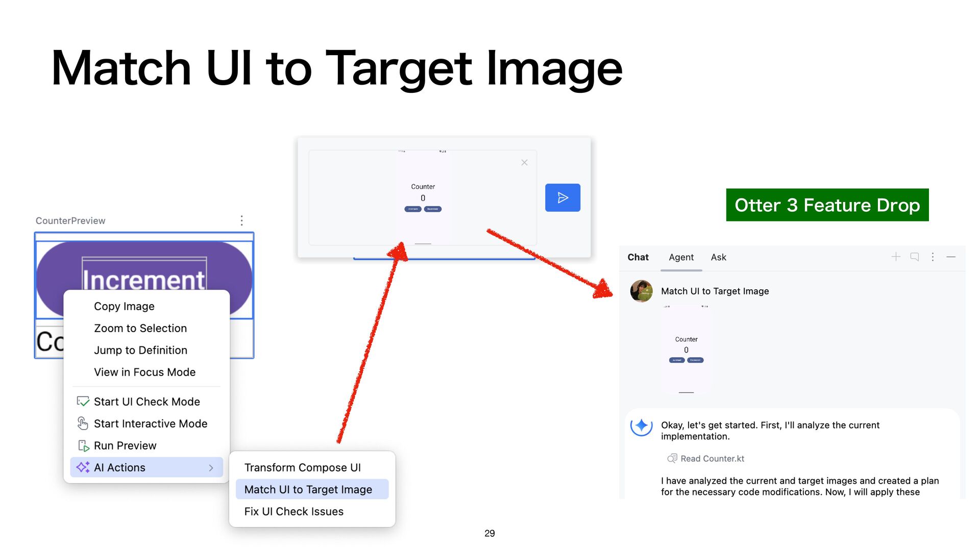This screenshot has height=551, width=980.
Task: Select Start Interactive Mode
Action: coord(150,423)
